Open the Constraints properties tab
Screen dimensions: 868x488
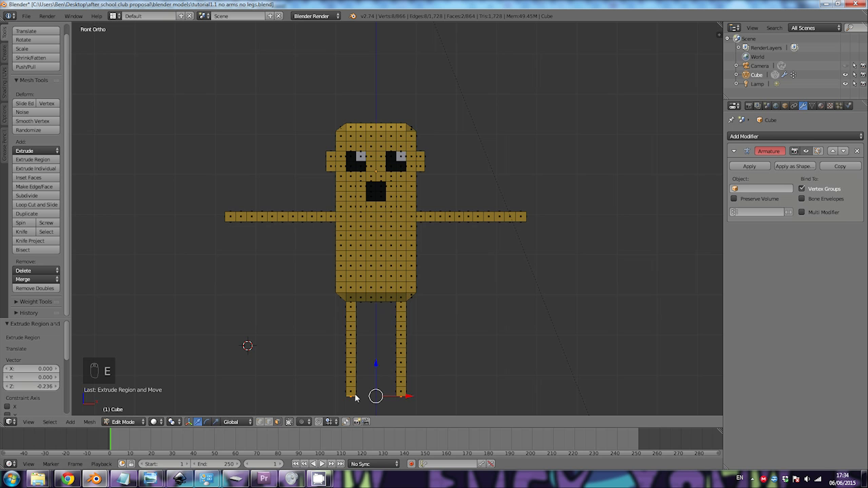(793, 106)
